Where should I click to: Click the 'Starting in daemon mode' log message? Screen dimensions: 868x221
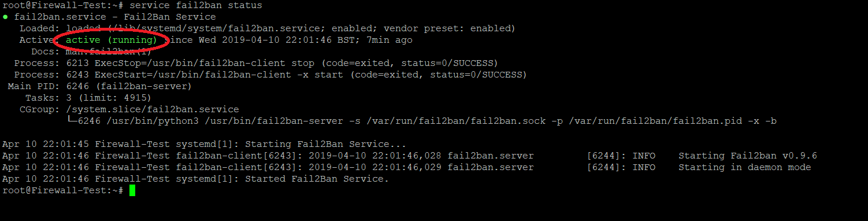click(745, 168)
